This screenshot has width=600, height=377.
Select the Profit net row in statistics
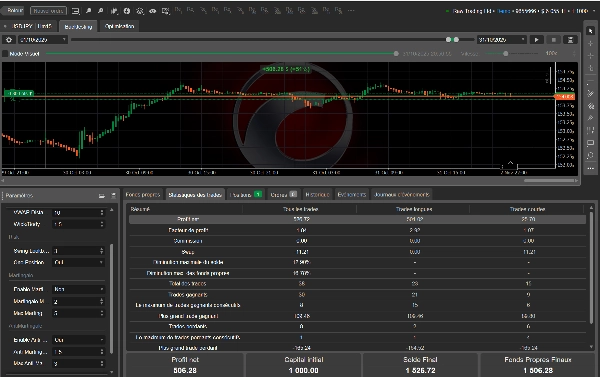pos(357,219)
